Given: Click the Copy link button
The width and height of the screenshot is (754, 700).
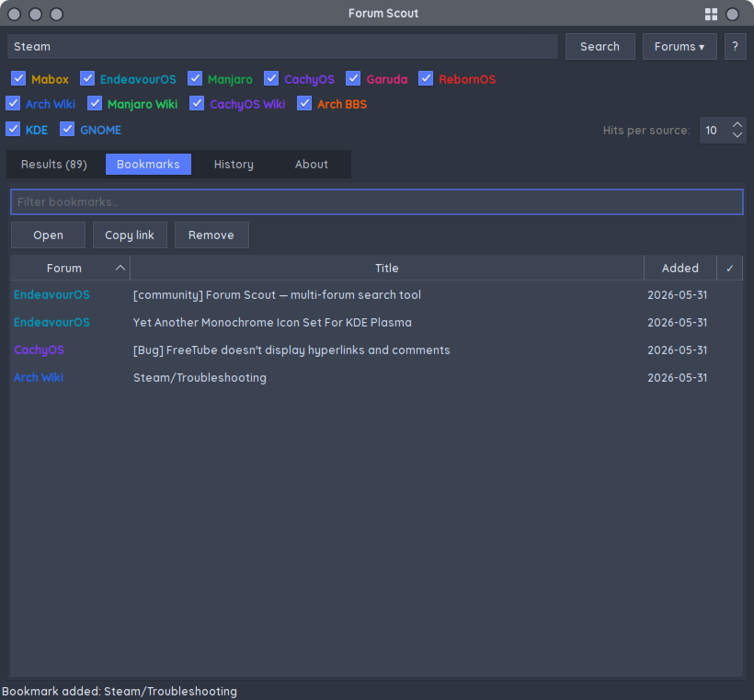Looking at the screenshot, I should 130,235.
